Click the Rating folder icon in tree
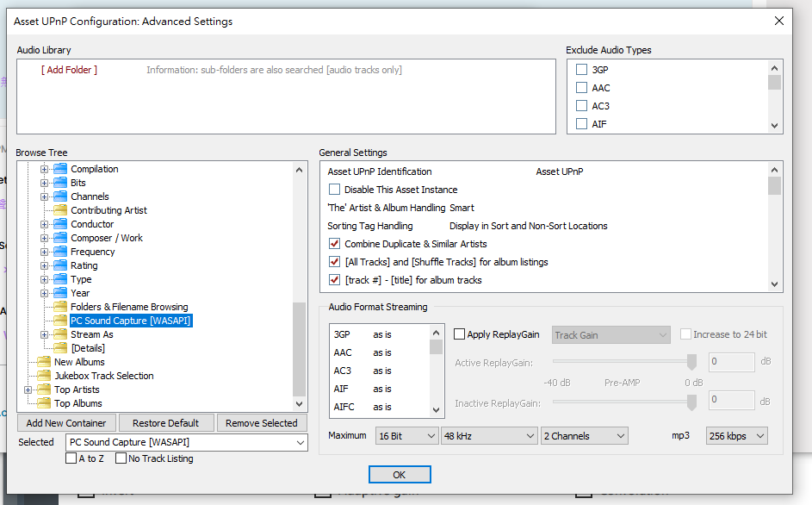 pos(60,265)
